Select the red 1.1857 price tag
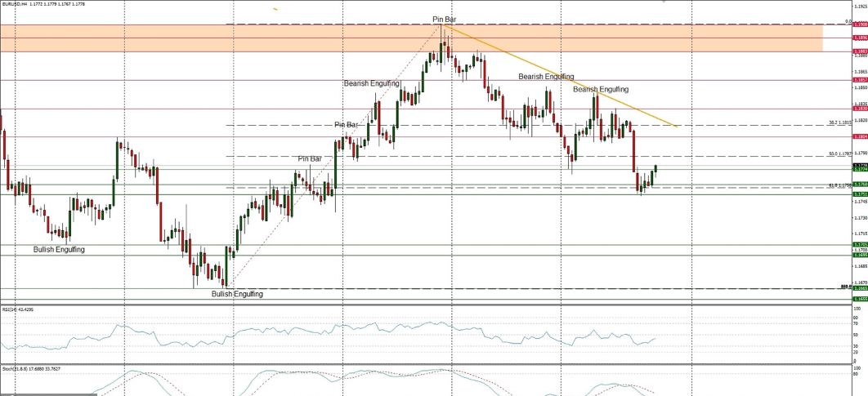 (860, 80)
